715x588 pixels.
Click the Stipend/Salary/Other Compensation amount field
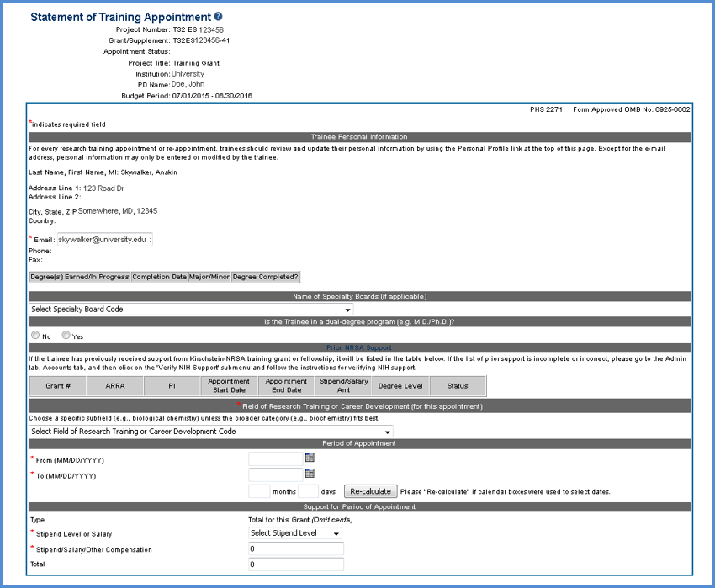point(296,549)
